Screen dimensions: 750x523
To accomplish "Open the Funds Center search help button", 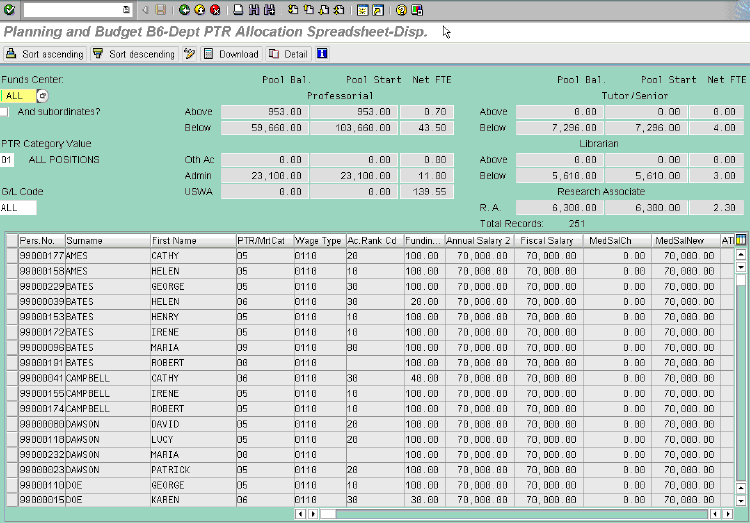I will point(43,96).
